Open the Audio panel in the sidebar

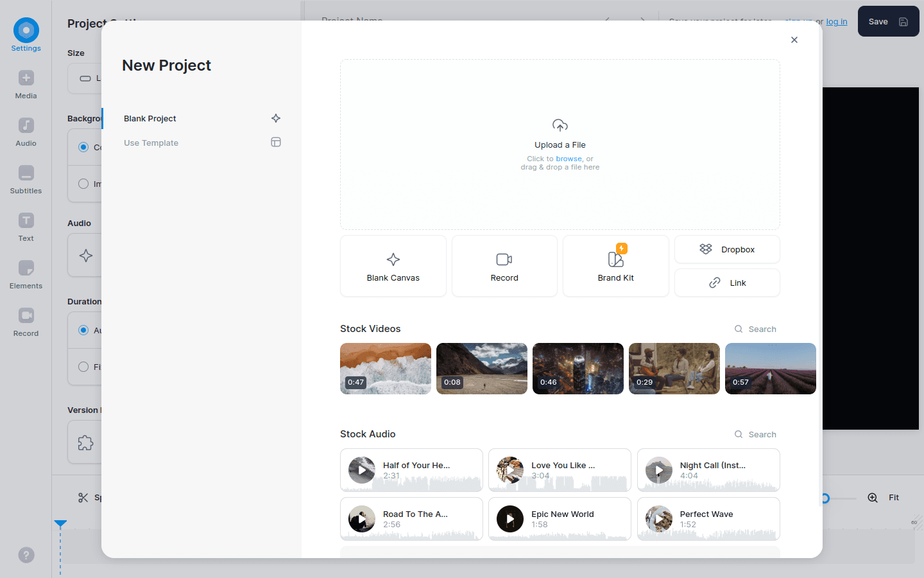pyautogui.click(x=26, y=132)
